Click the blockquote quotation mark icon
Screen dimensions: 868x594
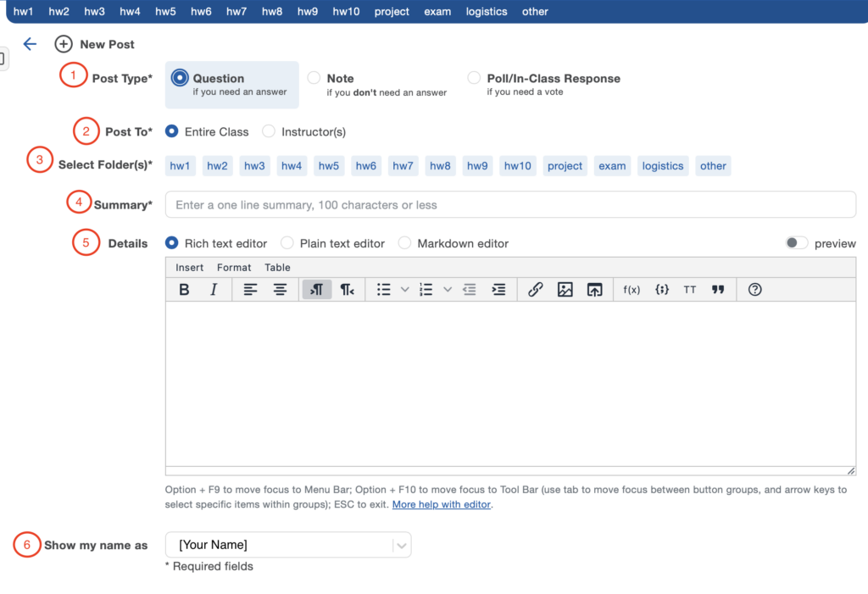pos(718,290)
